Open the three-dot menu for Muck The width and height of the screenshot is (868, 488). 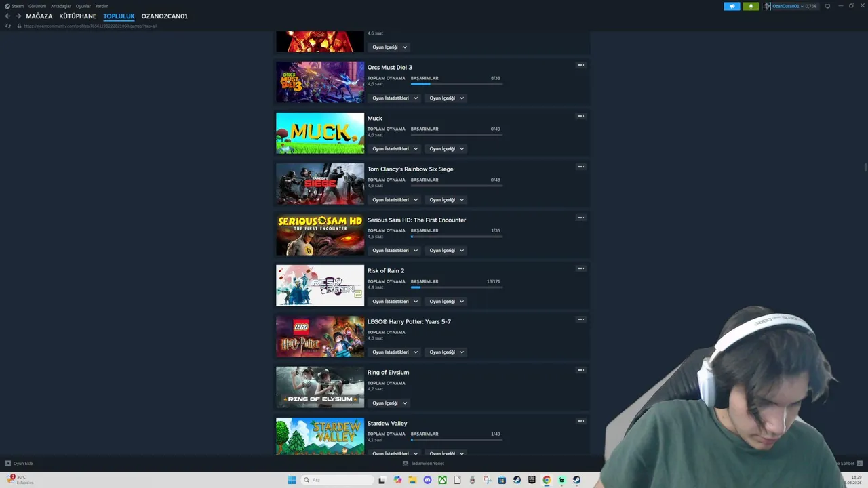coord(580,116)
